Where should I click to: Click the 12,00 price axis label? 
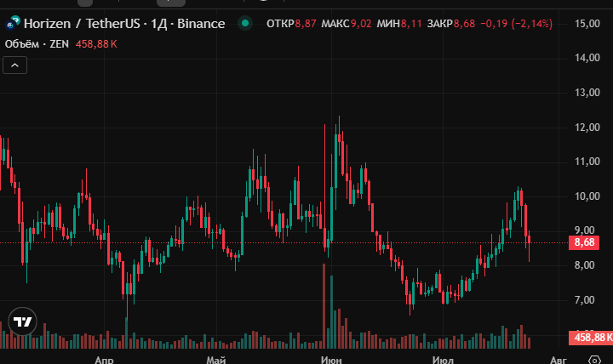[x=587, y=127]
